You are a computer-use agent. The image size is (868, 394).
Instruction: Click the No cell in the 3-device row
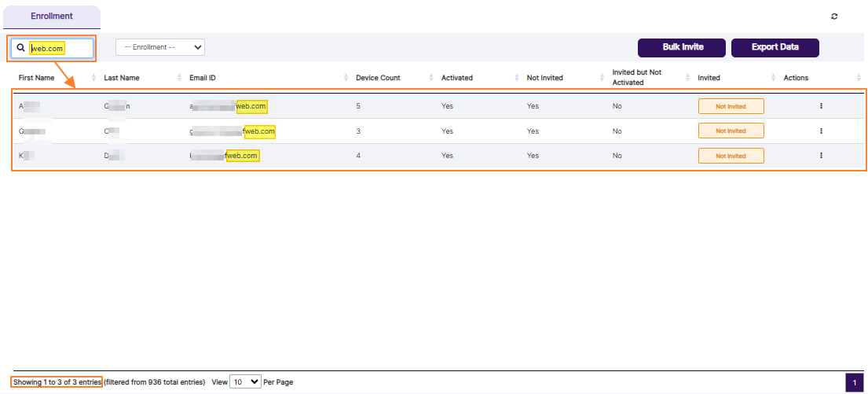click(617, 131)
